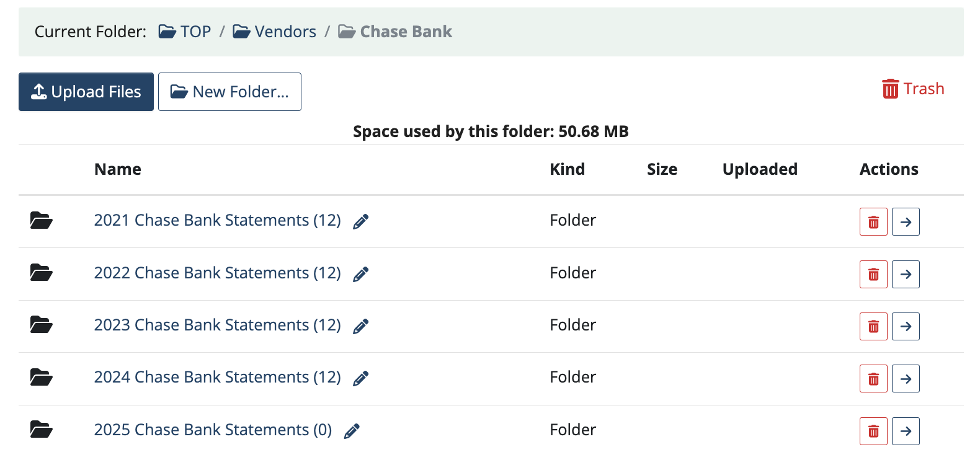Click the pencil beside 2024 Chase Bank Statements
The width and height of the screenshot is (980, 465).
tap(360, 378)
